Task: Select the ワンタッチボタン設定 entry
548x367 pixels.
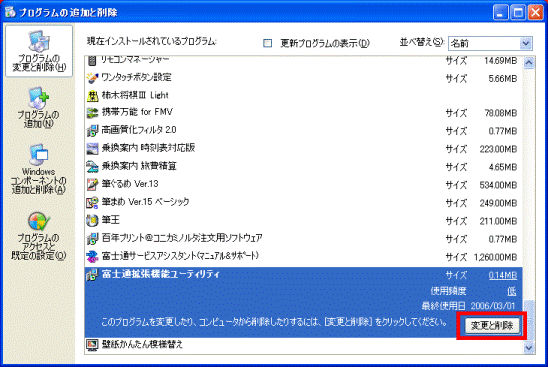Action: pos(303,78)
